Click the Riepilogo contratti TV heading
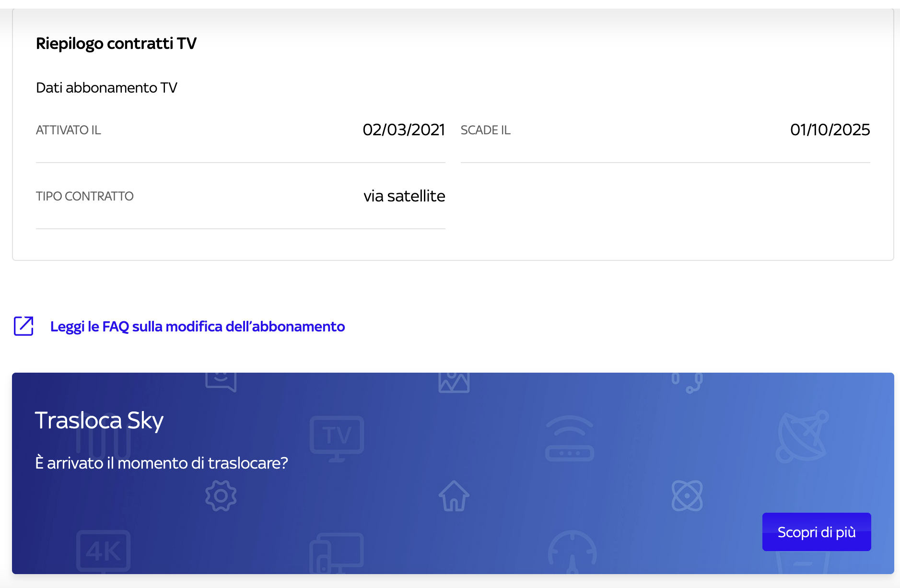The width and height of the screenshot is (900, 588). pos(116,43)
